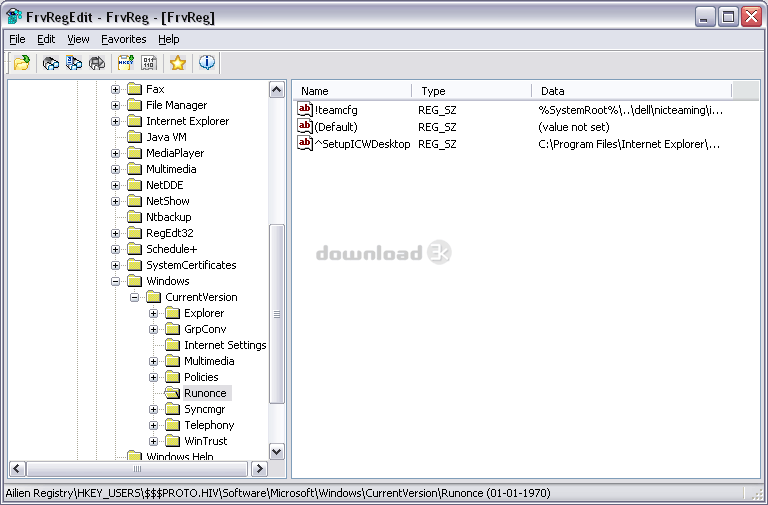Collapse the Windows key
Screen dimensions: 768x505
115,281
